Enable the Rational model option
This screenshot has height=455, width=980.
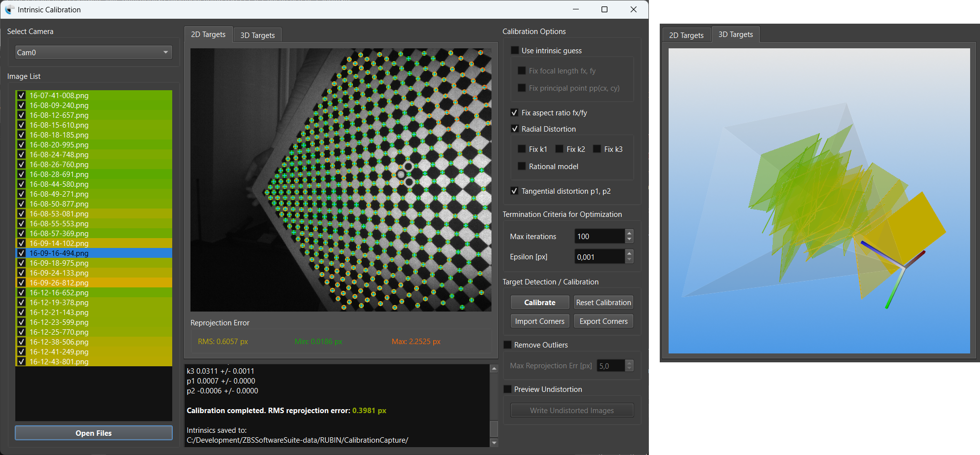tap(522, 166)
